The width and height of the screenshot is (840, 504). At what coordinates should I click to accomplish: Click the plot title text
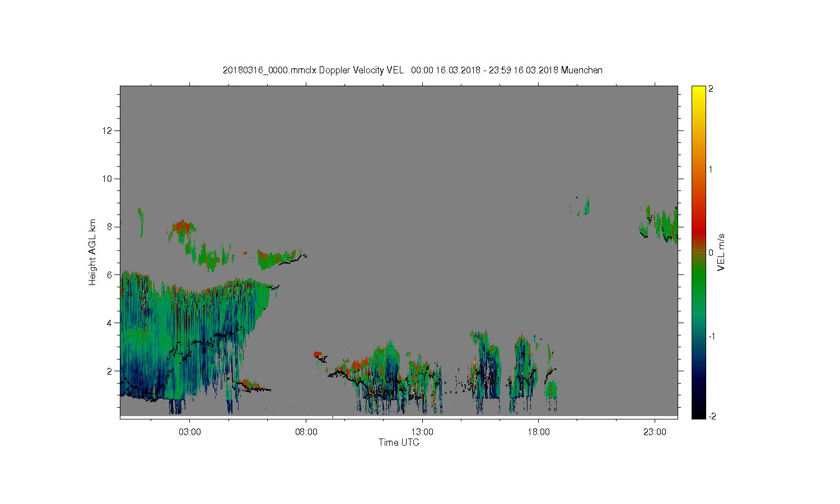[413, 70]
